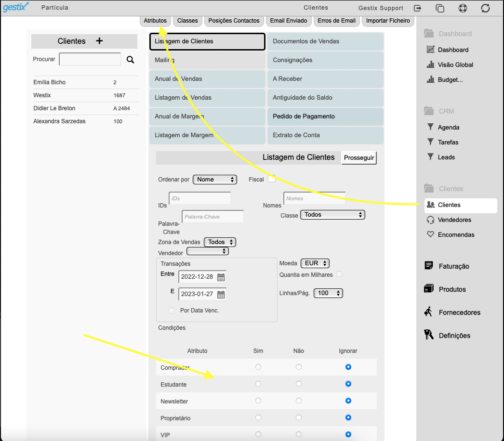Open the Linhas/Pág. dropdown
This screenshot has width=504, height=441.
[x=328, y=293]
